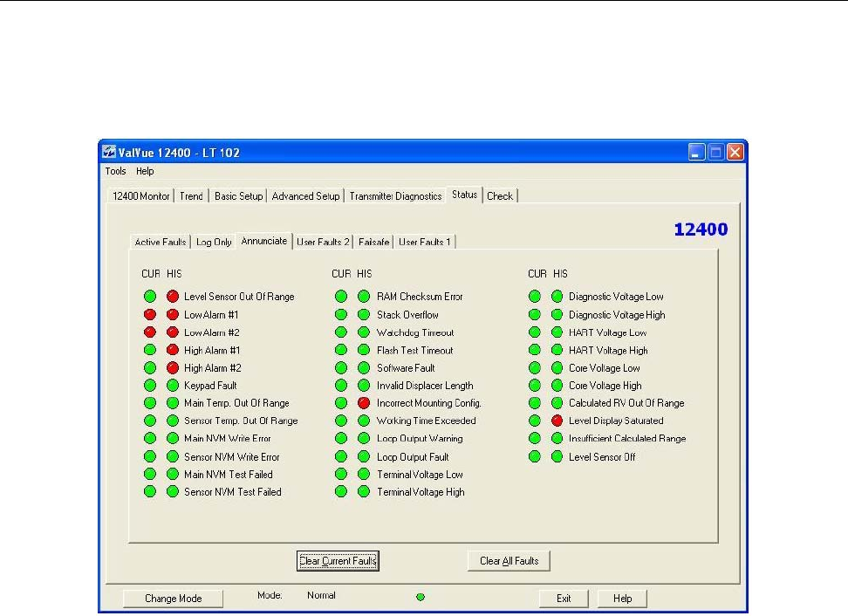Click the Main NVM Write Error label

(227, 438)
